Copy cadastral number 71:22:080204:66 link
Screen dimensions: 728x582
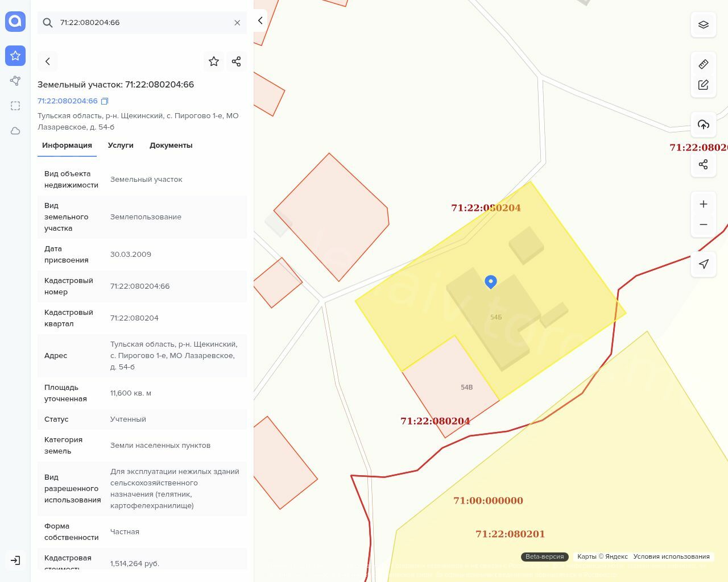(105, 101)
